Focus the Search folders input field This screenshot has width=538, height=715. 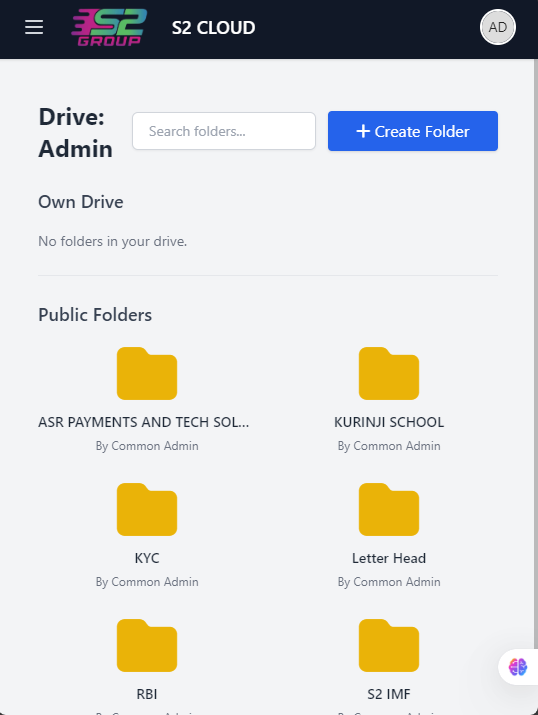224,131
